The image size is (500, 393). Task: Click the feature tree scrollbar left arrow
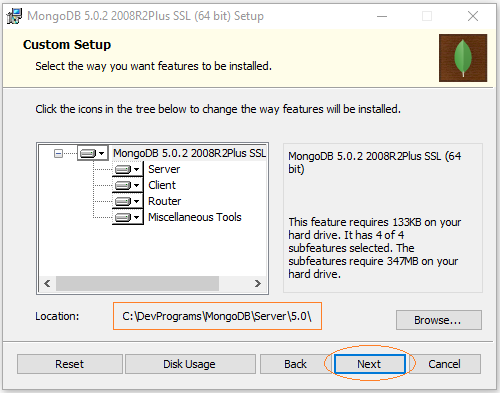point(47,284)
